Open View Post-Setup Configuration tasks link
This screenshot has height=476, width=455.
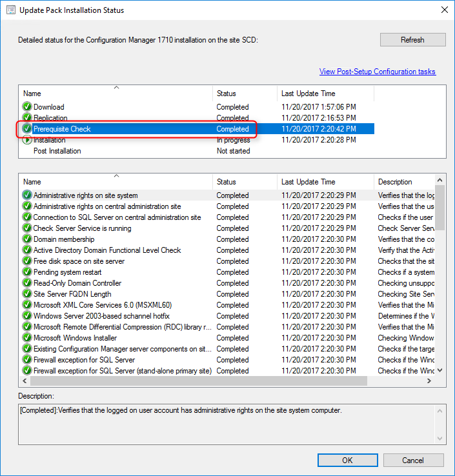378,72
